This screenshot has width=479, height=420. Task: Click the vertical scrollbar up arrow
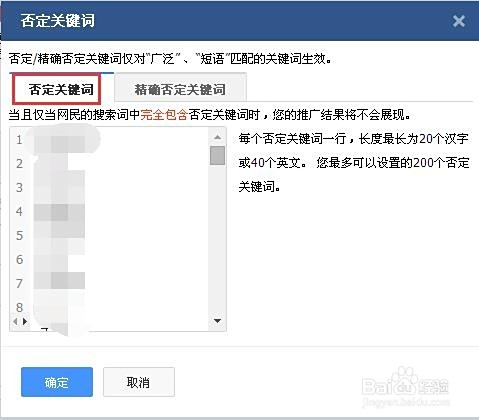pos(217,137)
